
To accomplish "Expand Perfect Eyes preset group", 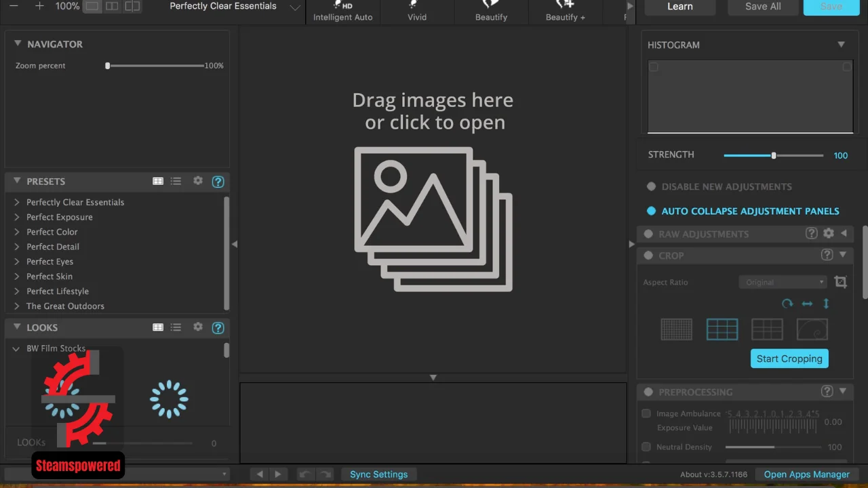I will pyautogui.click(x=17, y=262).
